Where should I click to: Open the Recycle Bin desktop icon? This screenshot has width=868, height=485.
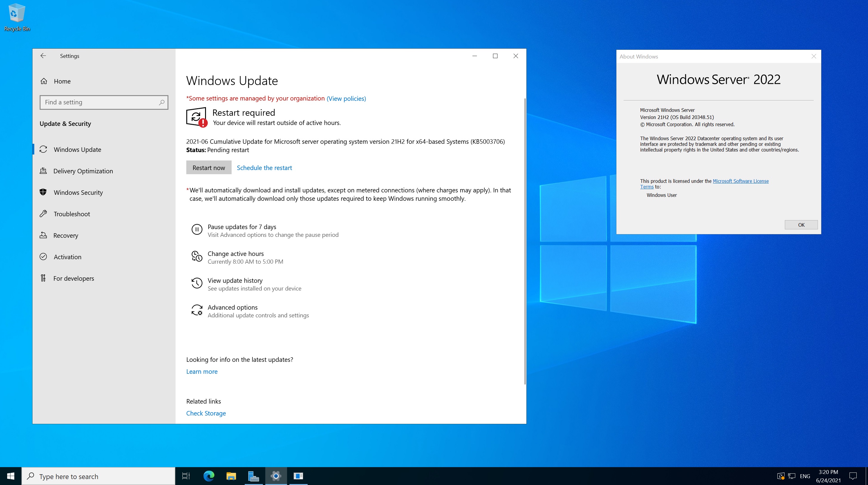(x=16, y=18)
